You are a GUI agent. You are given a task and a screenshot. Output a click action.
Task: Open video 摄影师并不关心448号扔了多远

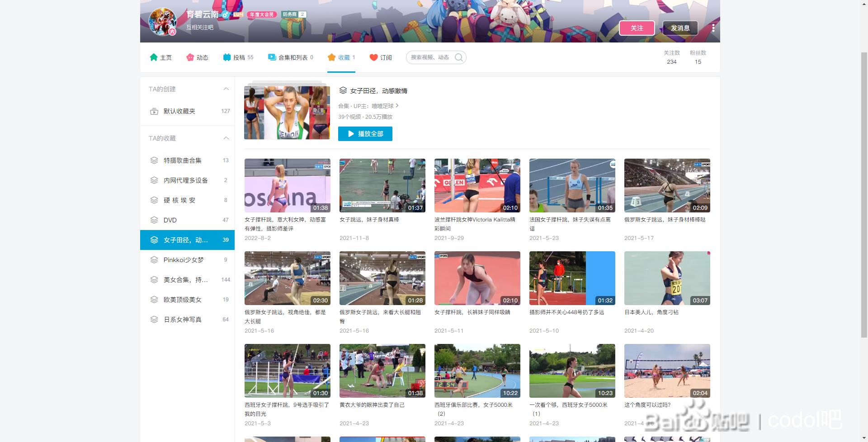point(572,278)
